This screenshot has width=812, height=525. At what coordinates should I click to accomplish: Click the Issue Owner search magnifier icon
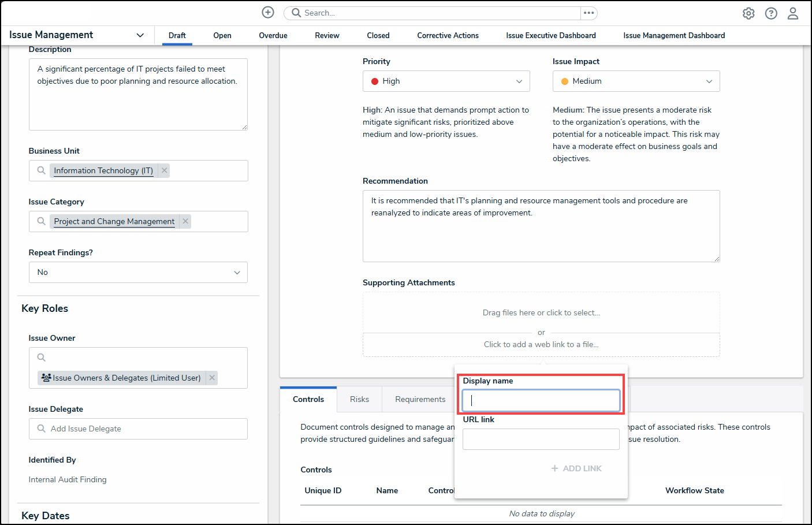pyautogui.click(x=42, y=358)
